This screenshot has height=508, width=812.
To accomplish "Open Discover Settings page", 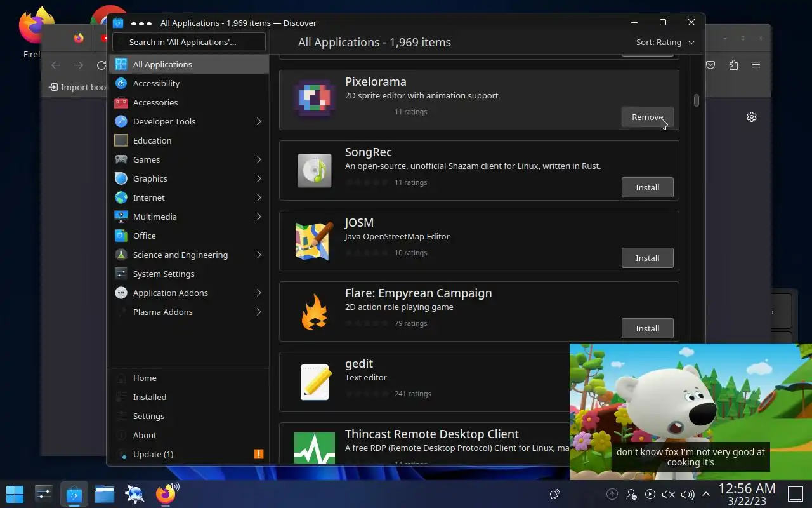I will pos(189,416).
